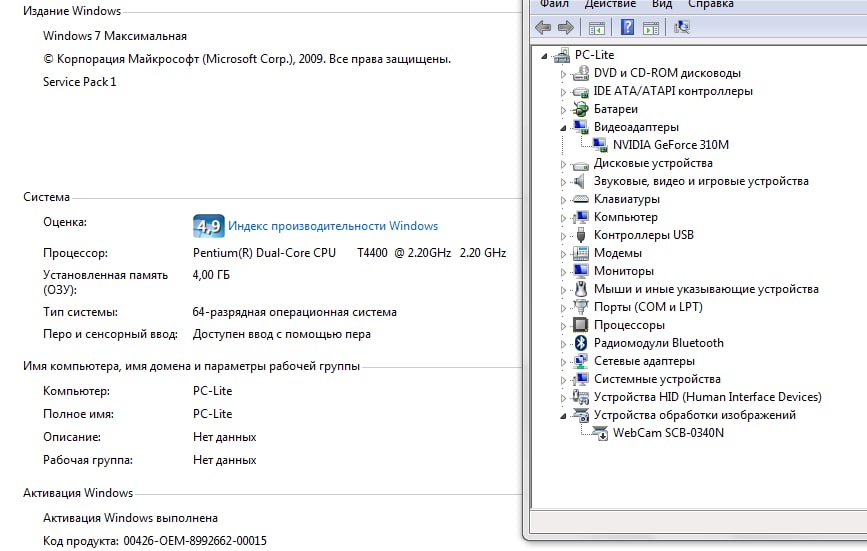Click Нет данных next to Рабочая группа
This screenshot has height=551, width=867.
[x=224, y=460]
